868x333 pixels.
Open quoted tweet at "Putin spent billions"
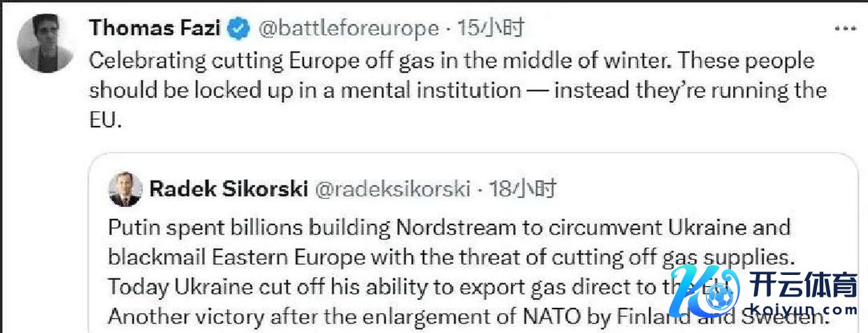[x=449, y=228]
